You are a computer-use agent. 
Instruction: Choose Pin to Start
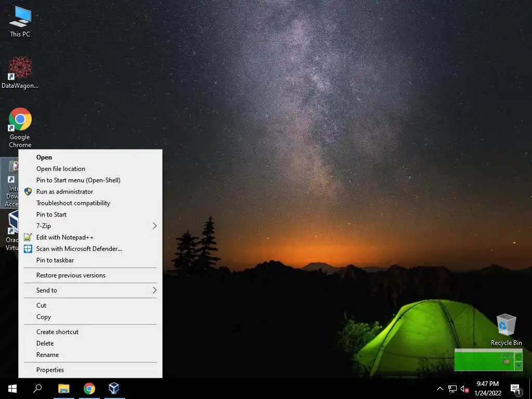coord(90,215)
